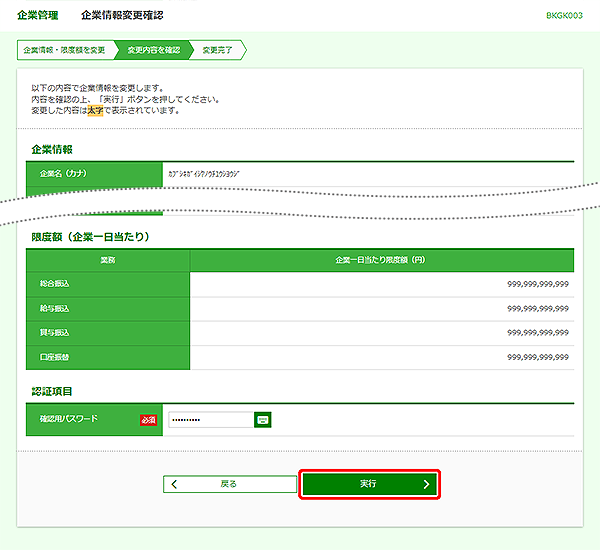Click the 企業名(カナ) label cell

tap(94, 174)
